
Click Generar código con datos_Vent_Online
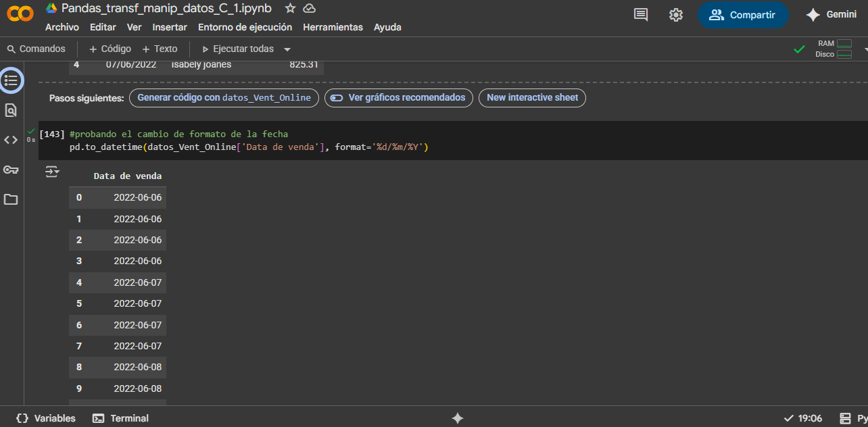tap(224, 97)
